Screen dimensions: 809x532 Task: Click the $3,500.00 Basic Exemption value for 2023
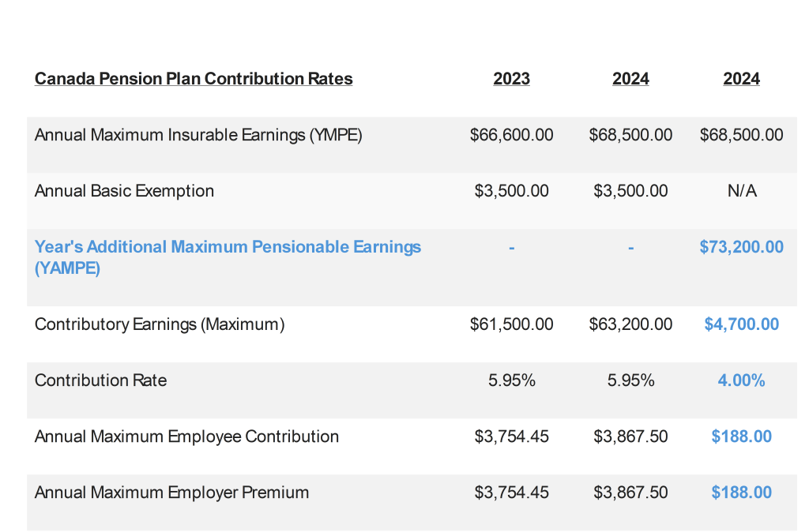coord(511,191)
